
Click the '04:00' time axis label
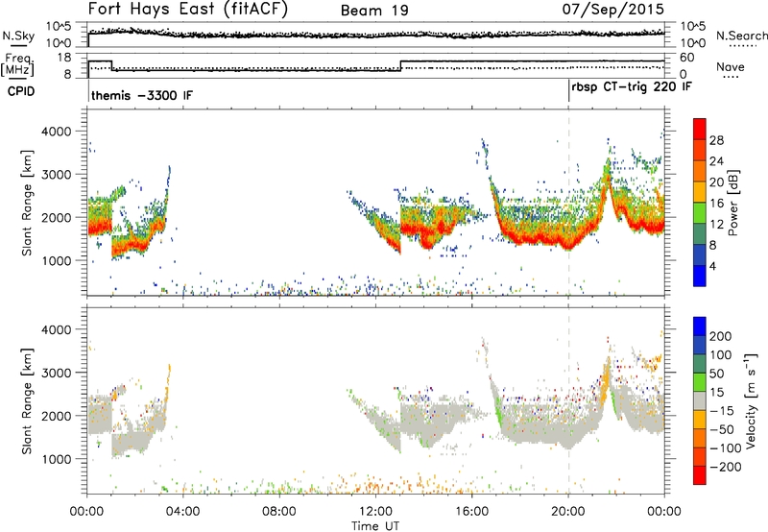click(183, 512)
